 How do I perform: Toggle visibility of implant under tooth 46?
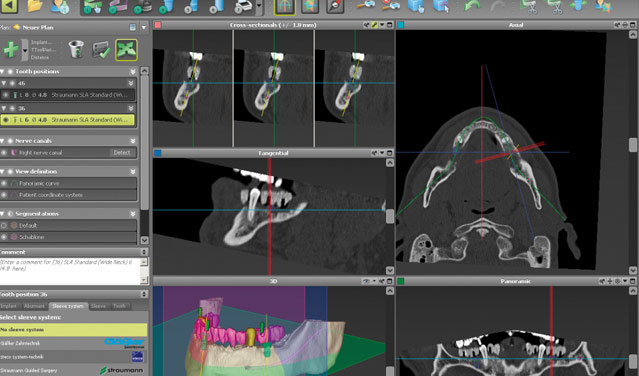tap(6, 95)
